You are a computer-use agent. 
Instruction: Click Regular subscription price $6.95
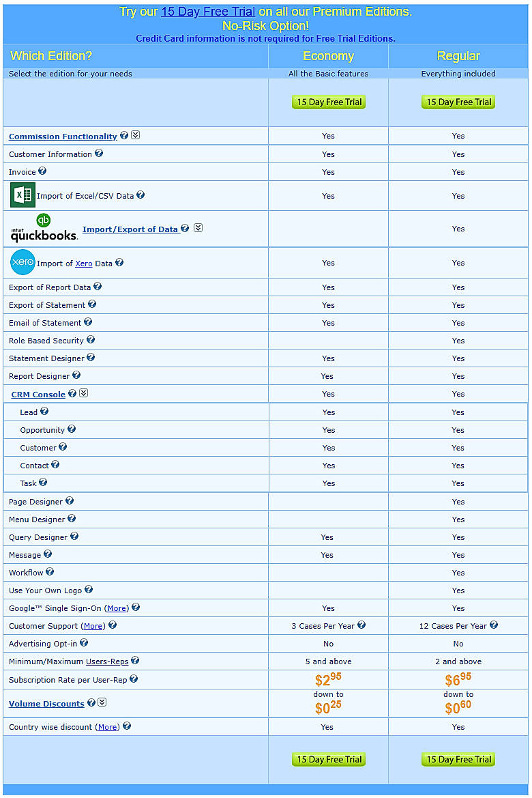[x=458, y=679]
